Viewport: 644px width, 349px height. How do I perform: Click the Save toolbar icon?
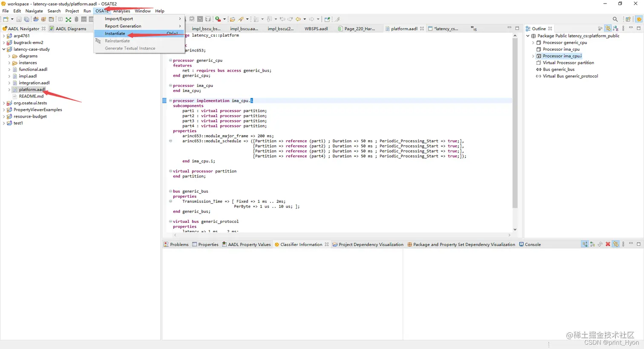(x=19, y=19)
